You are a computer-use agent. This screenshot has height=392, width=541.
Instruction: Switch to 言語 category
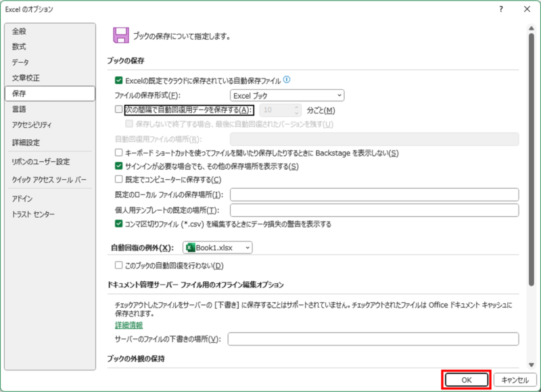coord(50,109)
